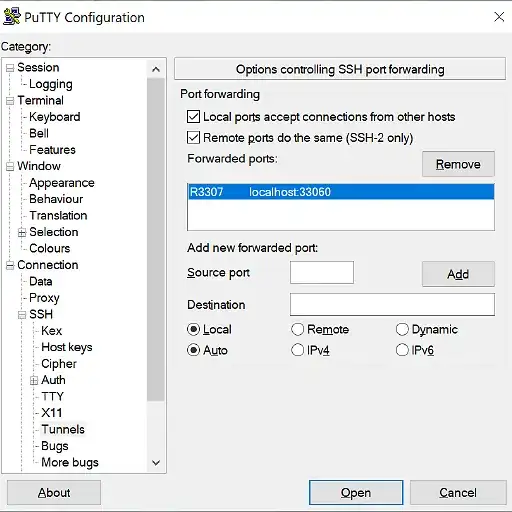
Task: Open the TTY category
Action: (52, 396)
